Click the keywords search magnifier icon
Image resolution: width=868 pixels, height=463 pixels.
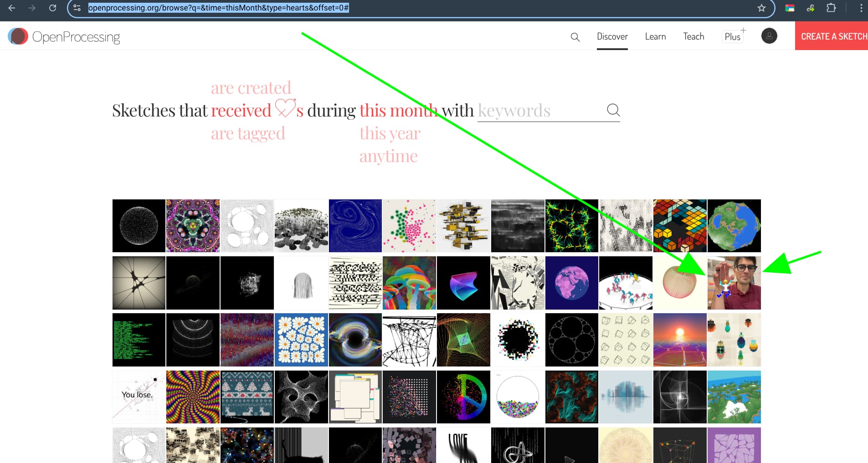tap(613, 110)
